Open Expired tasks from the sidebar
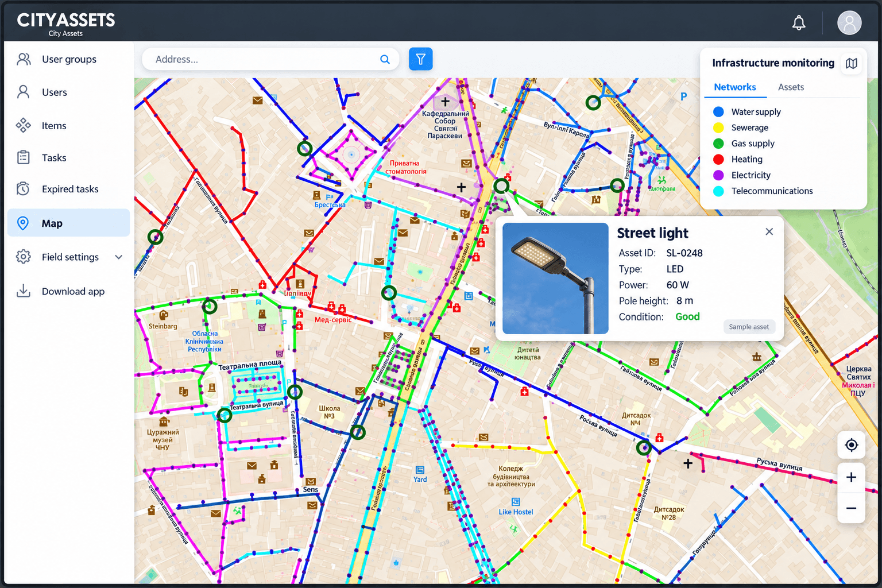 click(x=68, y=189)
